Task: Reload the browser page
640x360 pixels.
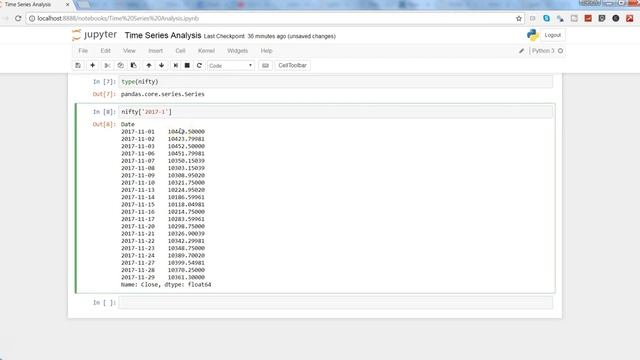Action: [x=18, y=18]
